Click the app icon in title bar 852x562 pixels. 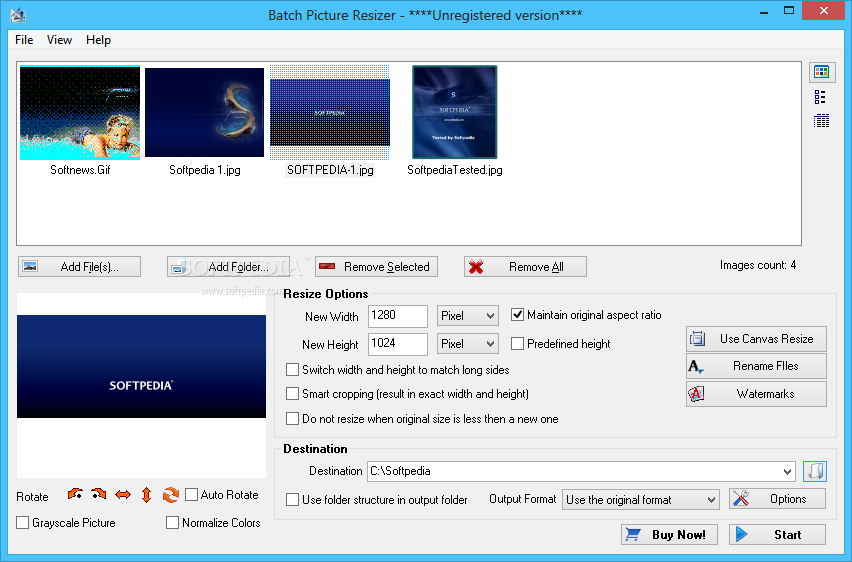pyautogui.click(x=18, y=15)
